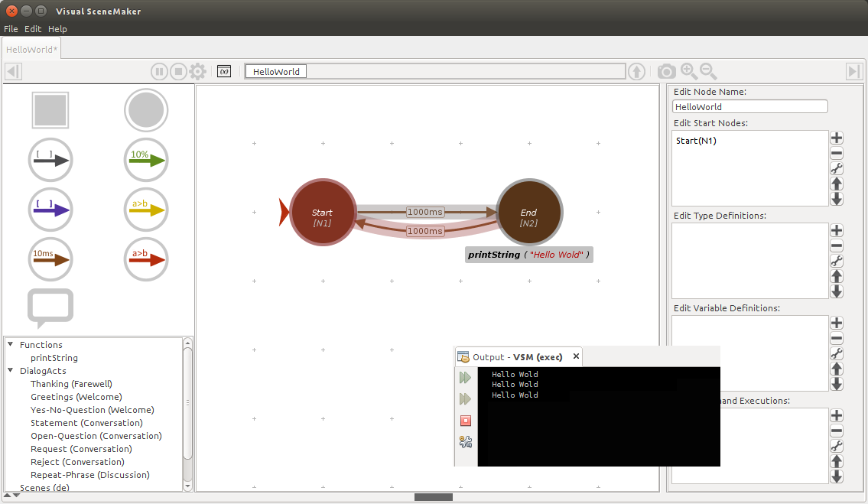Open the Edit menu
The image size is (868, 504).
point(33,29)
